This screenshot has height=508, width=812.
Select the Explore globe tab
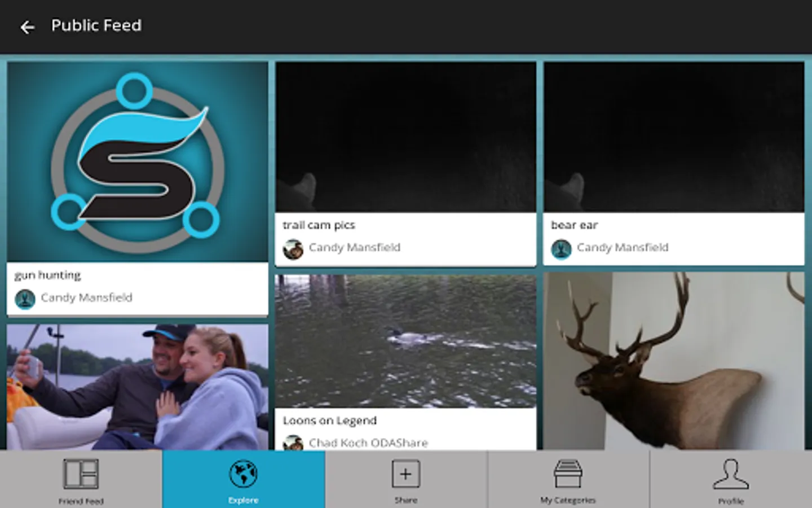(244, 479)
